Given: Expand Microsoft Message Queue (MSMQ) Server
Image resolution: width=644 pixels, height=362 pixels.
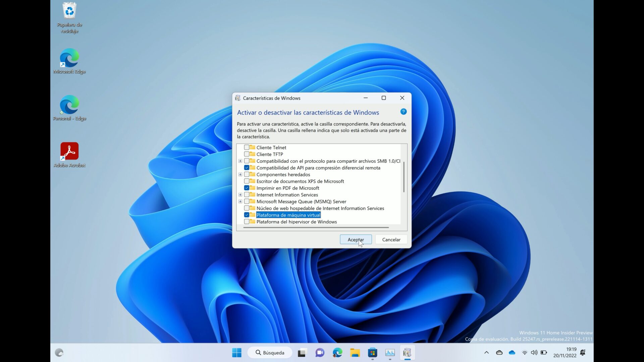Looking at the screenshot, I should [x=240, y=201].
